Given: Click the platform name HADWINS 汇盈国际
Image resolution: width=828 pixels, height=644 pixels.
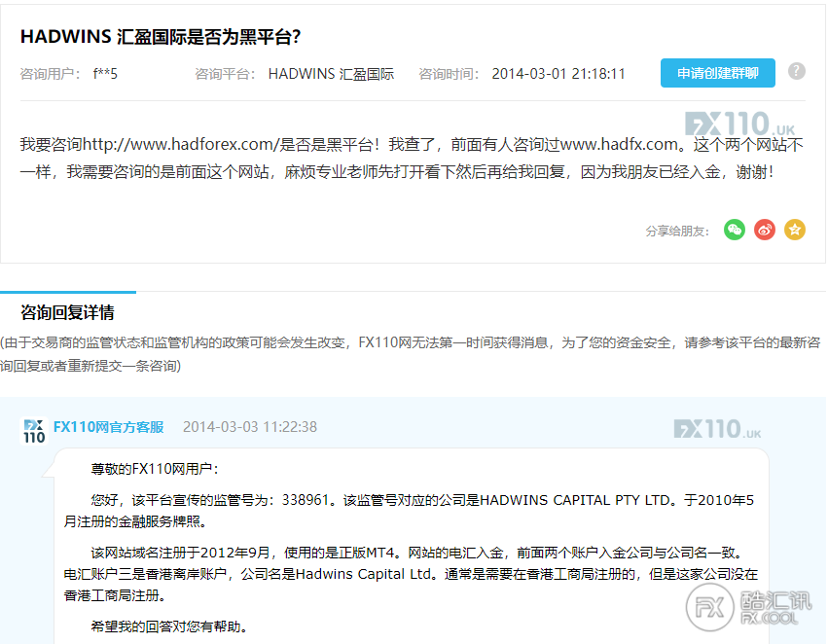Looking at the screenshot, I should point(331,73).
